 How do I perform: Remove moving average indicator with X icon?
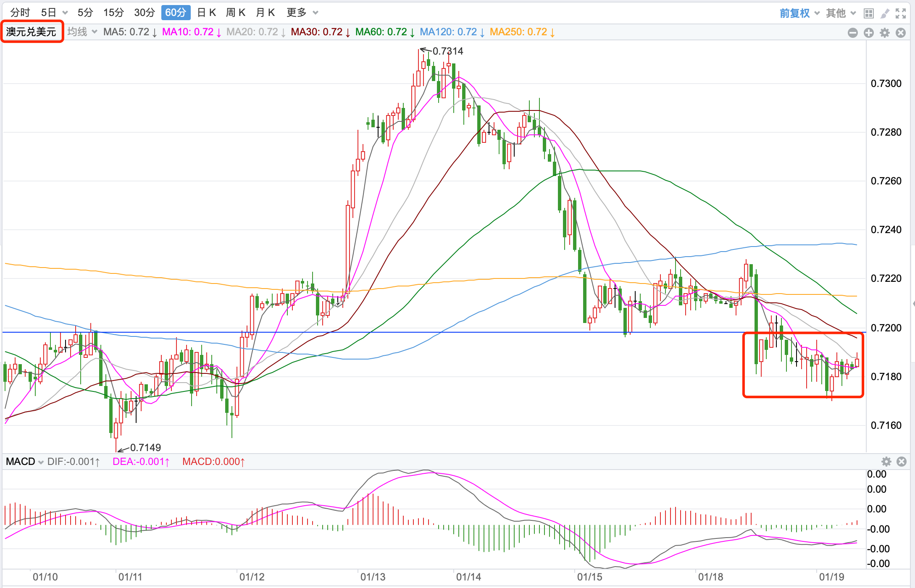click(x=900, y=33)
